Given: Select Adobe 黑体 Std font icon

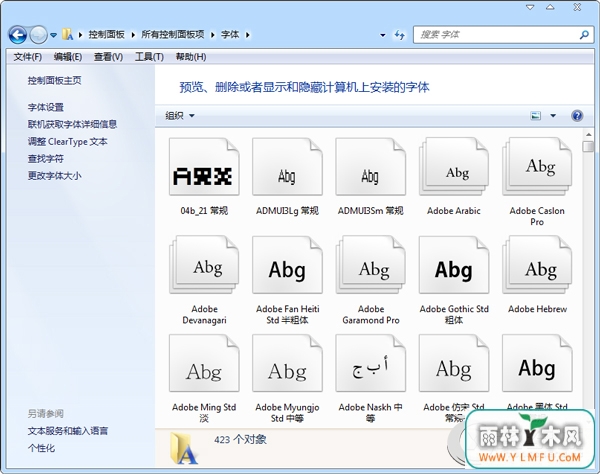Looking at the screenshot, I should (537, 363).
